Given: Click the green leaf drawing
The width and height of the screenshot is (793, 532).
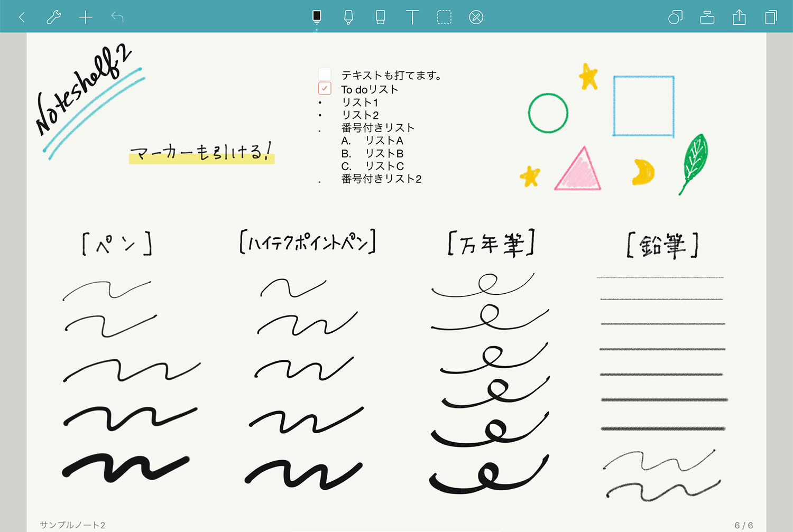Looking at the screenshot, I should 693,164.
